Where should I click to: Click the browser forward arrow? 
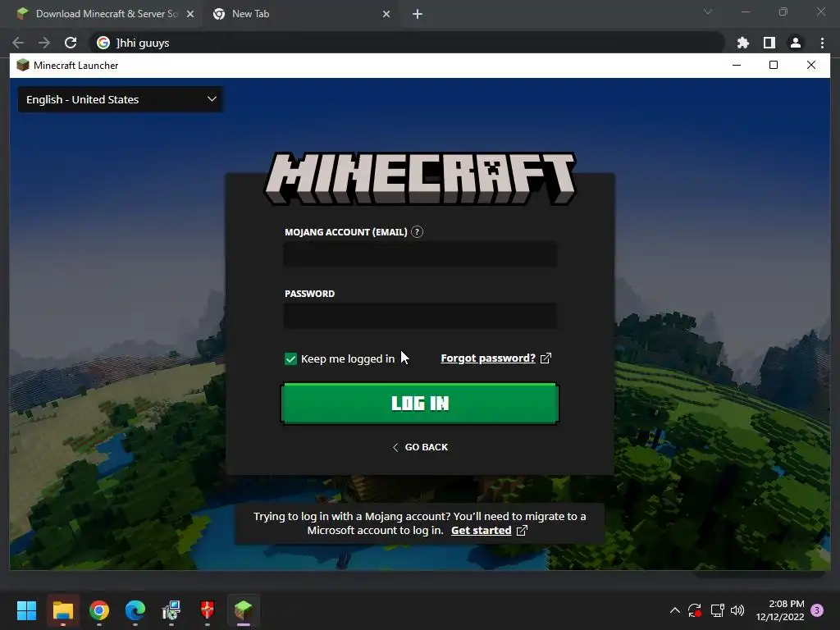(x=44, y=43)
